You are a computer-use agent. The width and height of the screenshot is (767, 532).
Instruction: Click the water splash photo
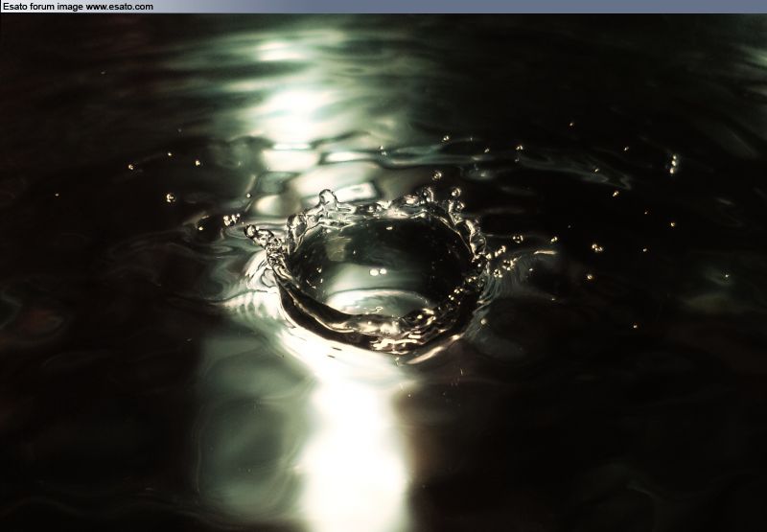coord(383,273)
